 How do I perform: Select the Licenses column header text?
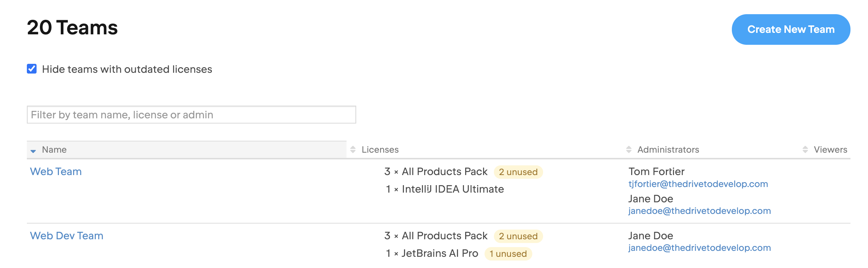coord(380,150)
